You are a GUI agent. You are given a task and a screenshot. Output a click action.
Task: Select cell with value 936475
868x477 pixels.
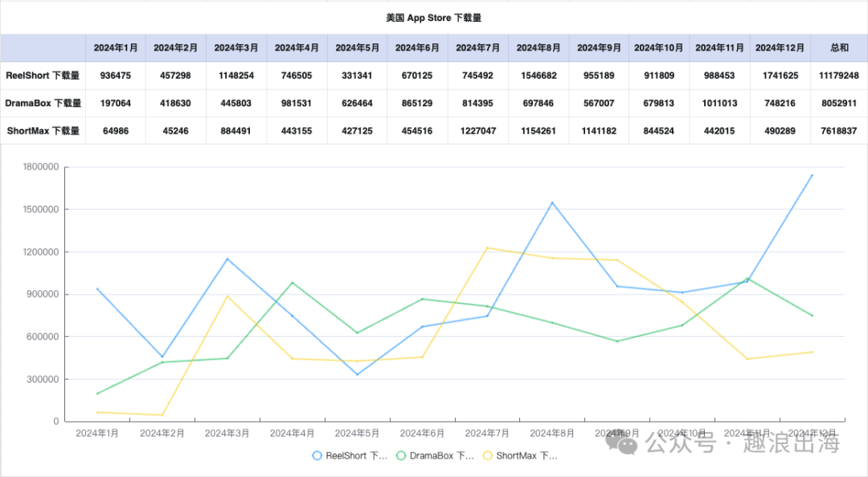[x=116, y=76]
